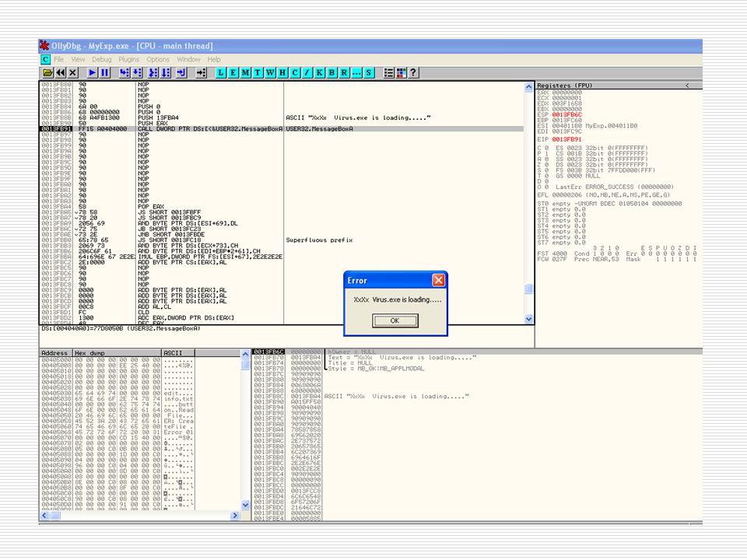Click LastErr ERROR_SUCCESS in registers pane
The width and height of the screenshot is (747, 560).
(x=615, y=187)
